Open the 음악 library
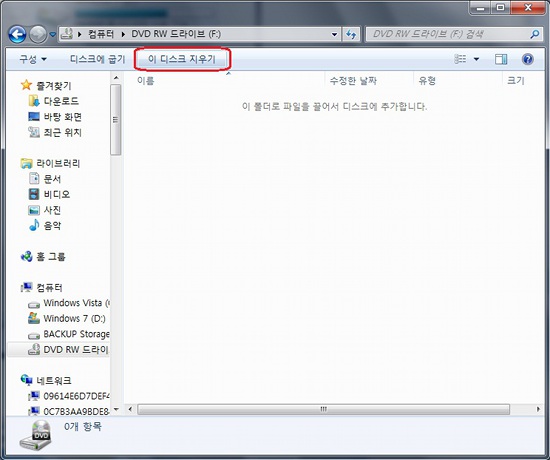This screenshot has width=550, height=460. (x=52, y=225)
